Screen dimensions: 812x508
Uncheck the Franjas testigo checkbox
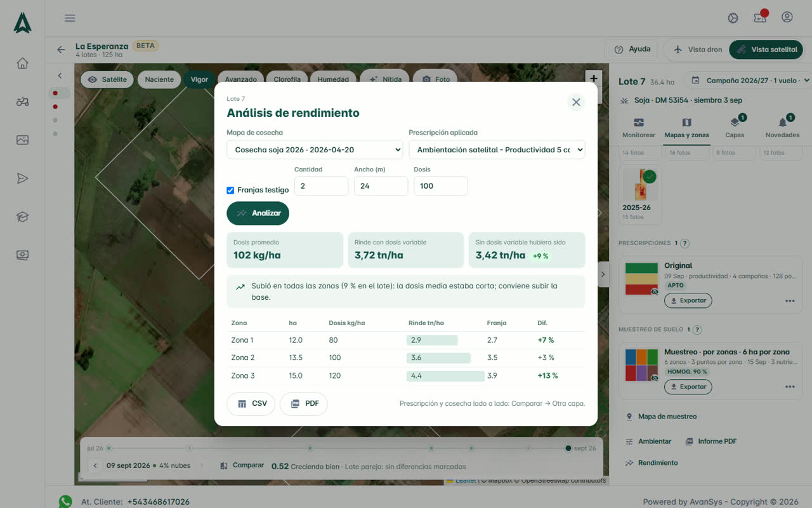pyautogui.click(x=230, y=190)
